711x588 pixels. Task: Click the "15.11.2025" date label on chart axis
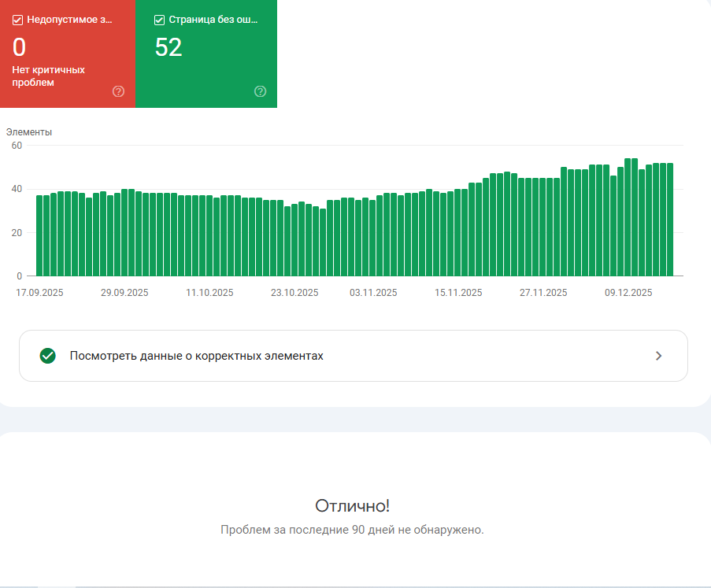click(x=458, y=293)
